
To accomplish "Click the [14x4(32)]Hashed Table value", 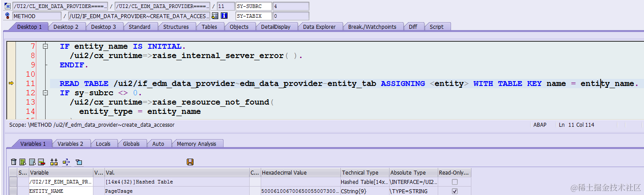I will [177, 182].
